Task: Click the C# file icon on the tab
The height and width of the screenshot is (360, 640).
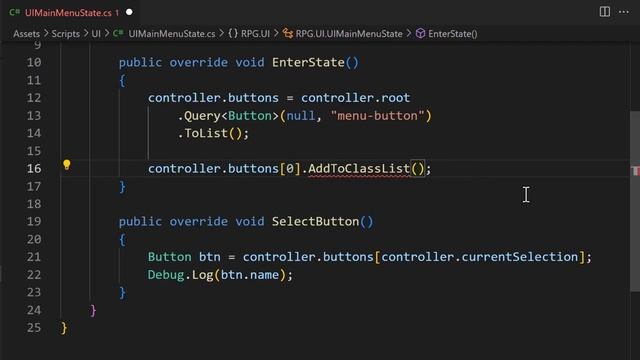Action: [x=15, y=12]
